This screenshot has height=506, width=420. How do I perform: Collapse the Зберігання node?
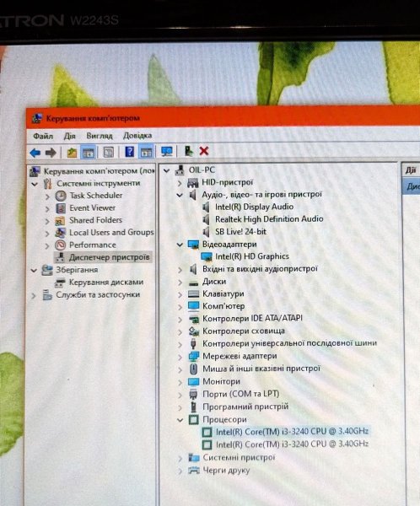click(34, 271)
